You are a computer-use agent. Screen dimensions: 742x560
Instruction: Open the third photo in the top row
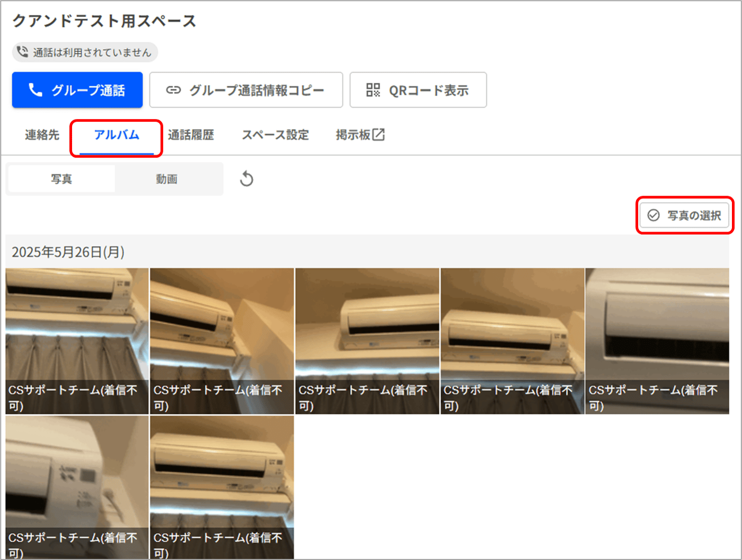(367, 341)
